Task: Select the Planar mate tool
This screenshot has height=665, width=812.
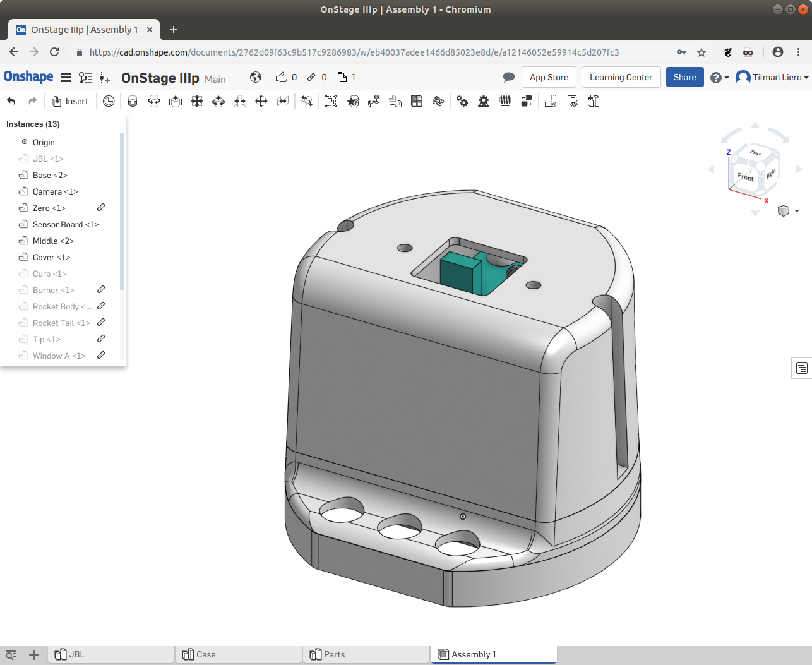Action: pyautogui.click(x=197, y=101)
